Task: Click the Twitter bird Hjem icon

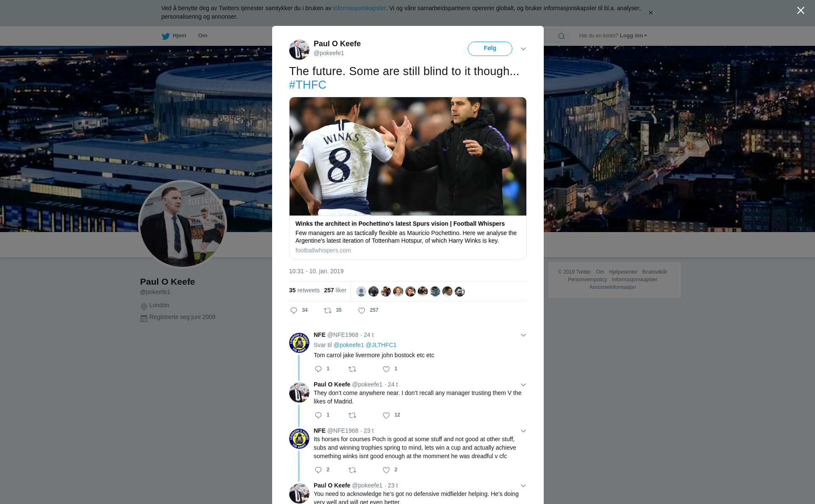Action: (x=166, y=36)
